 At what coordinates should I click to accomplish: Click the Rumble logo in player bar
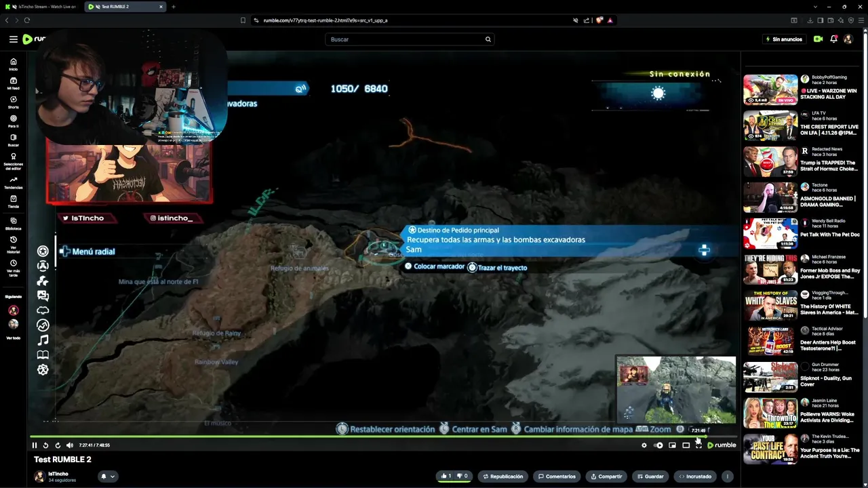click(x=722, y=445)
